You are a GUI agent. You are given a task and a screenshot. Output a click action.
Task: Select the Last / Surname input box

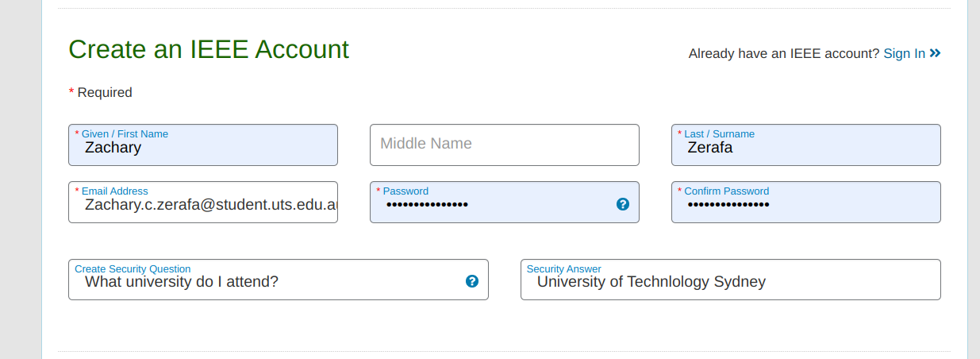[x=805, y=148]
